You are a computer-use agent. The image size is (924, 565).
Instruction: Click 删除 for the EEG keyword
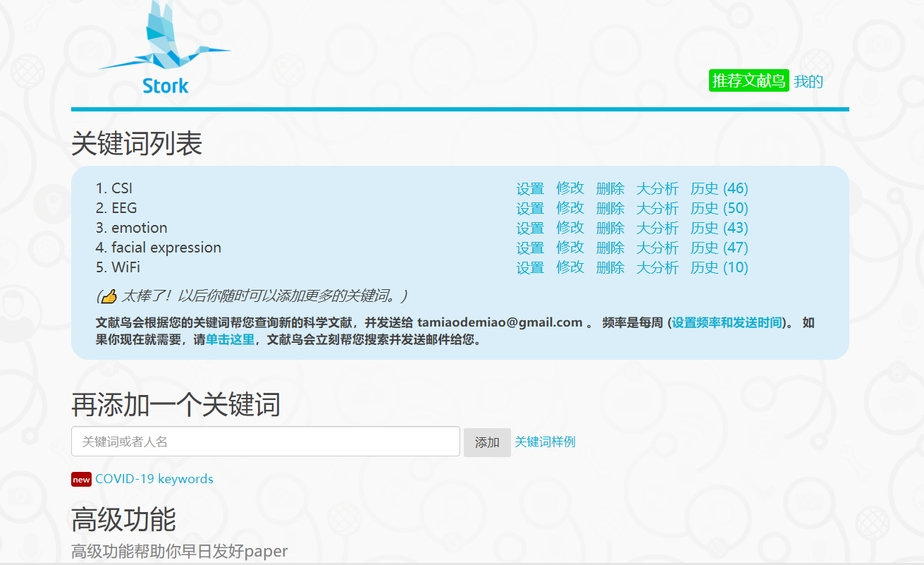click(610, 208)
